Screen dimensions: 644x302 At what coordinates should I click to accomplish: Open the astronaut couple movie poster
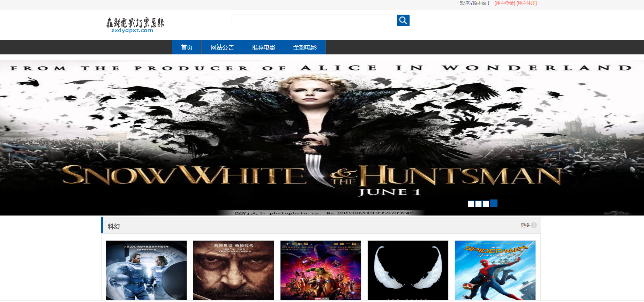click(146, 270)
